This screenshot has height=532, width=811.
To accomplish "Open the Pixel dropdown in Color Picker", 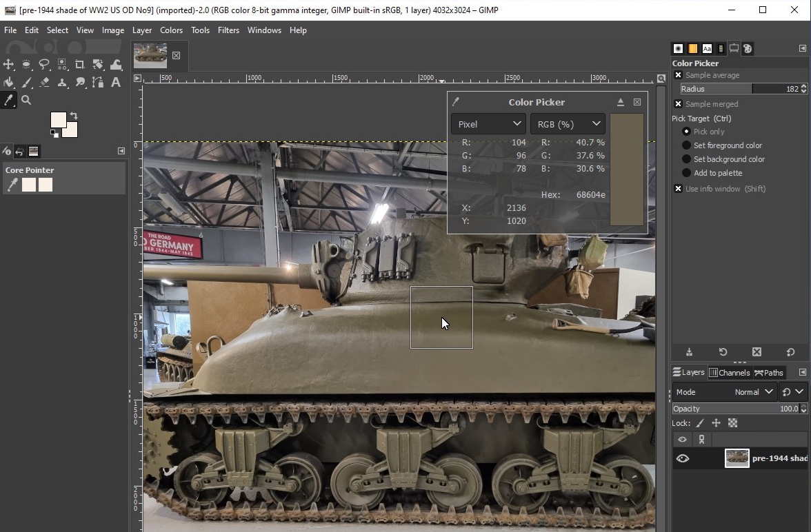I will [x=489, y=124].
